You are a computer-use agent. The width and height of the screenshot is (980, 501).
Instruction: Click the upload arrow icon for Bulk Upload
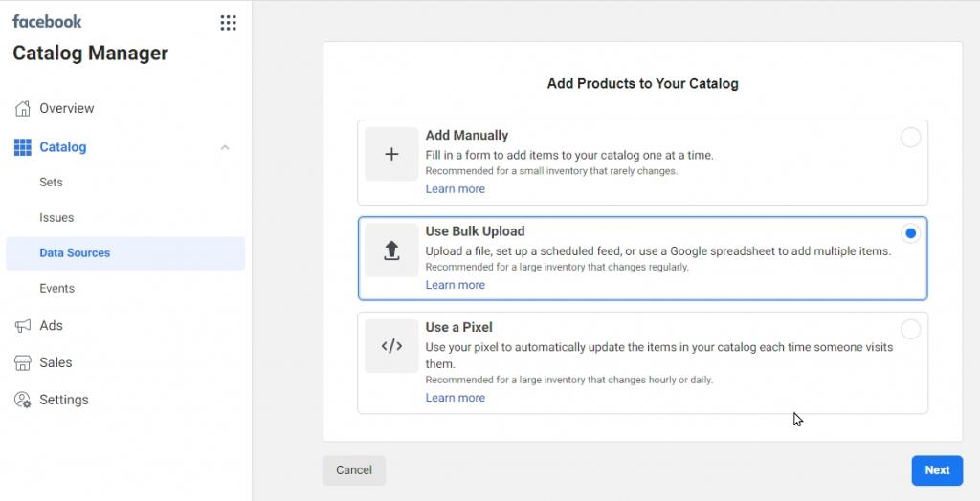point(391,250)
